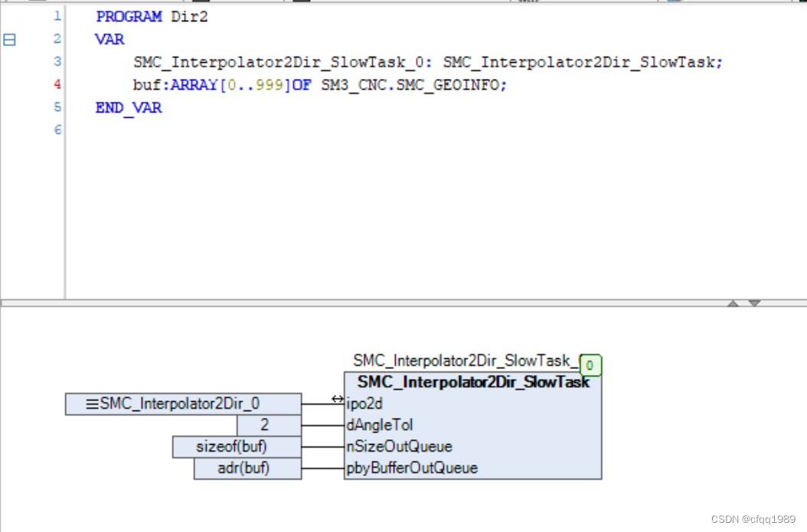Select the SMC_Interpolator2Dir_SlowTask function block header

click(x=472, y=382)
